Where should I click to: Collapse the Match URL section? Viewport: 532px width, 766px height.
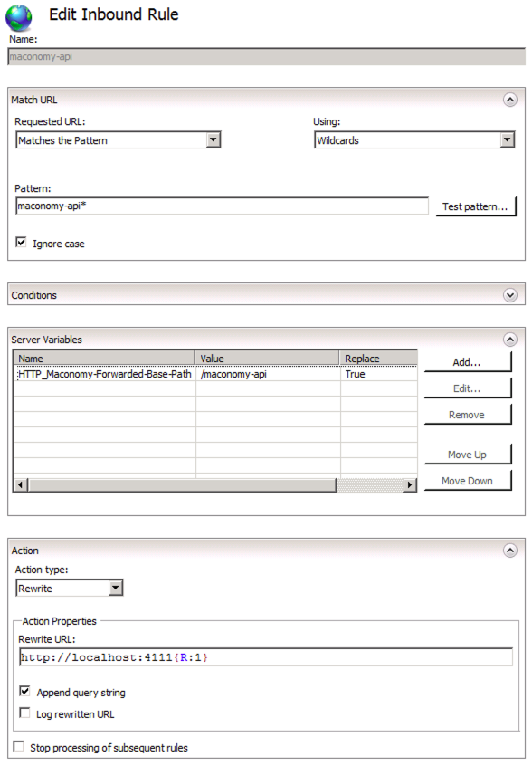[510, 100]
